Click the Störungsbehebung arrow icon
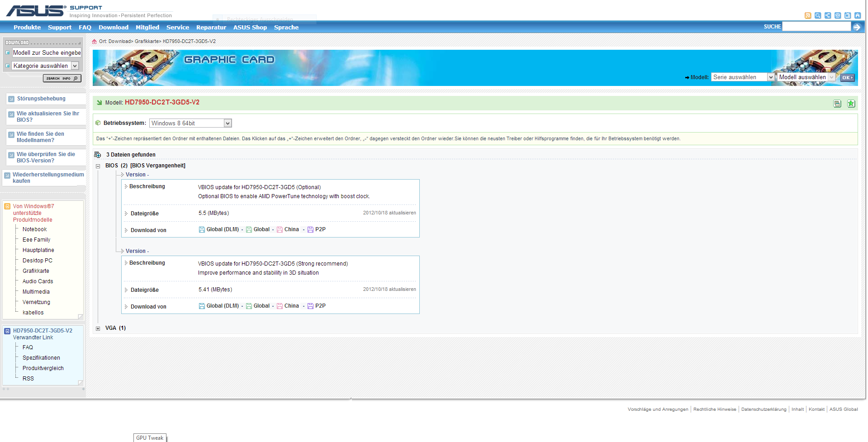The image size is (868, 442). 11,99
